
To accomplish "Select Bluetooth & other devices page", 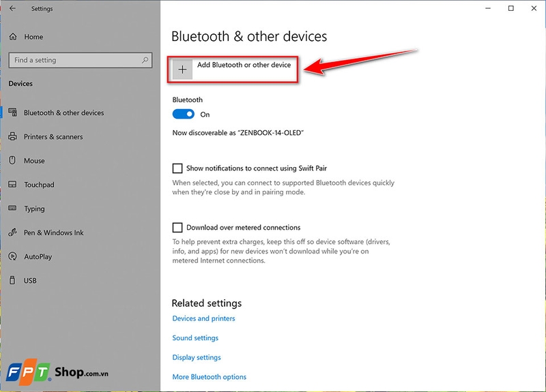I will 63,112.
